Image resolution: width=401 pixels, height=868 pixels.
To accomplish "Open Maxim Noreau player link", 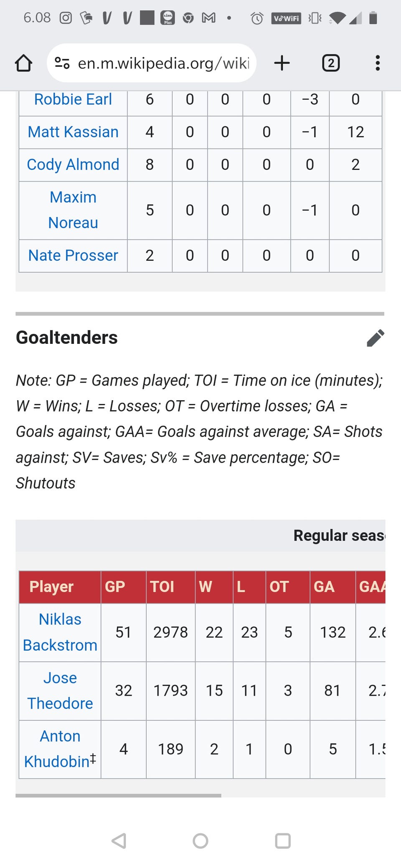I will [73, 210].
